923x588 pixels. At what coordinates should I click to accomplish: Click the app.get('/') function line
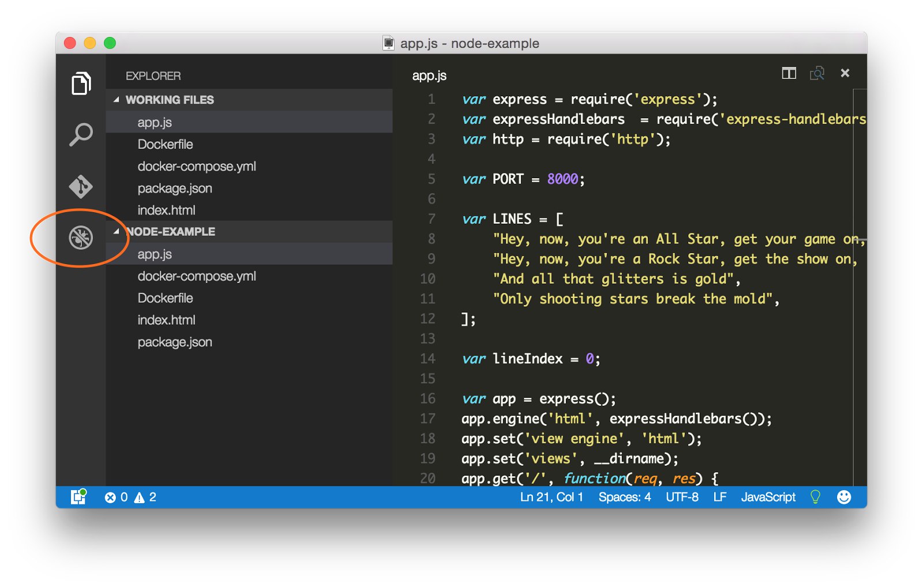(590, 478)
